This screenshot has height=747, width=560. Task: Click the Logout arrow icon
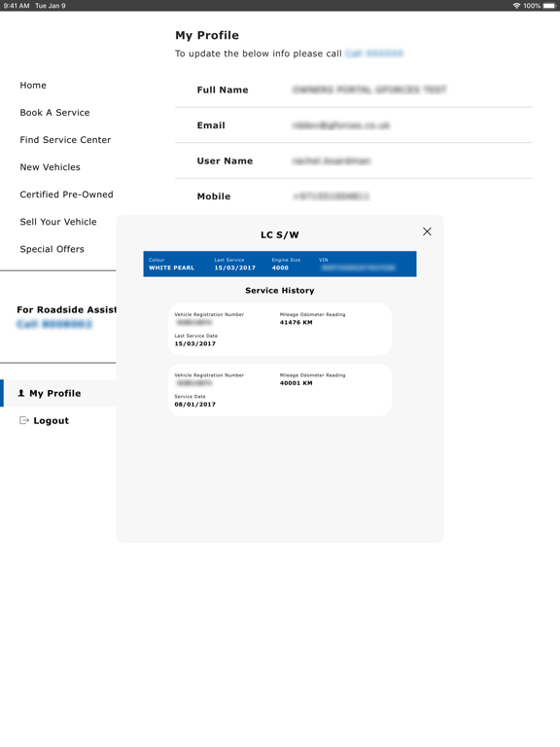pyautogui.click(x=23, y=420)
